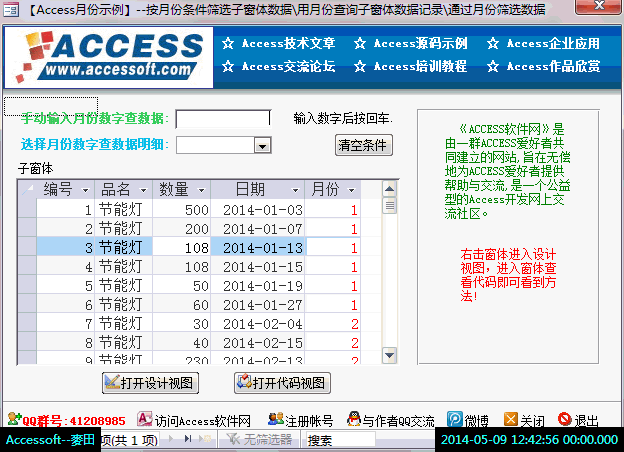Open 日期 column filter dropdown
Viewport: 624px width, 452px height.
coord(295,190)
